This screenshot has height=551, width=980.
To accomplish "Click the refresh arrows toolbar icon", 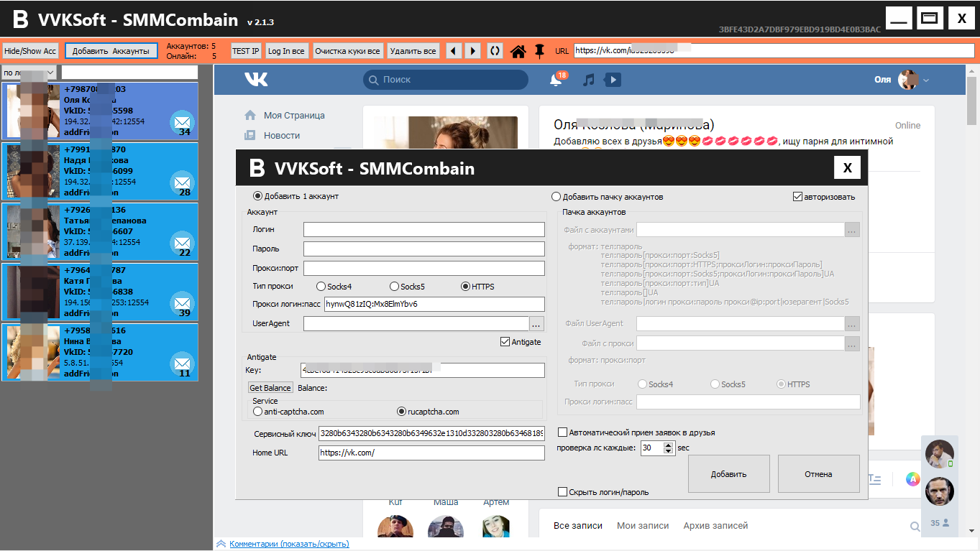I will coord(495,51).
